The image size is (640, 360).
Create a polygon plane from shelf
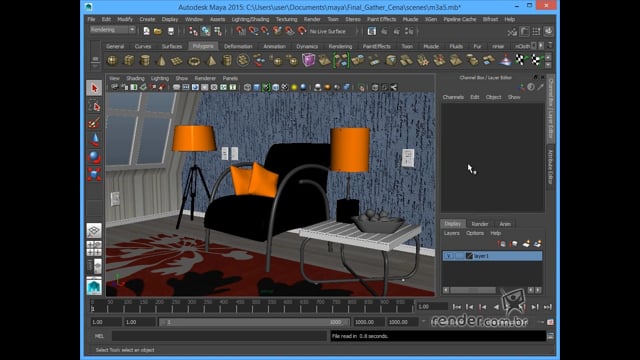[177, 61]
